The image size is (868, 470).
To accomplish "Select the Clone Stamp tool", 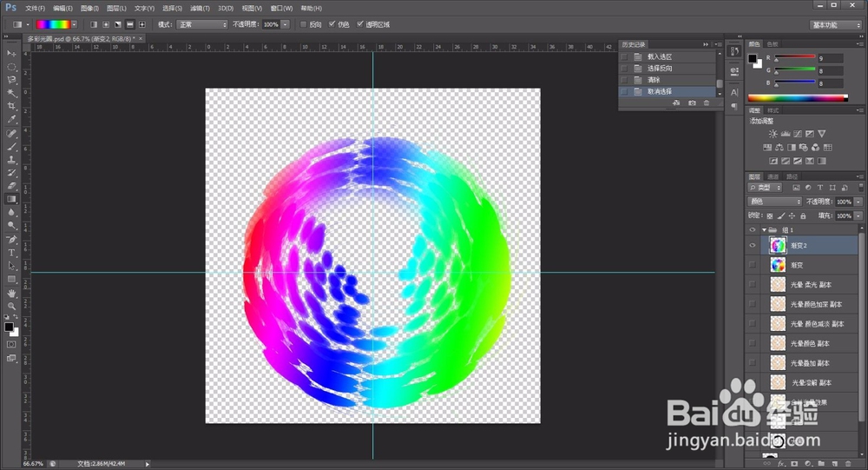I will [11, 160].
